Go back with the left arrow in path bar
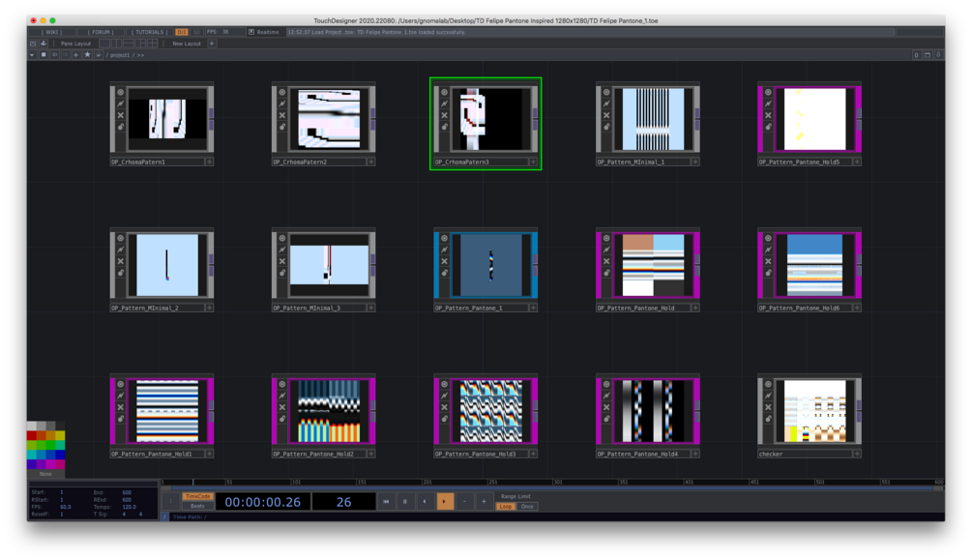This screenshot has width=972, height=560. click(54, 54)
